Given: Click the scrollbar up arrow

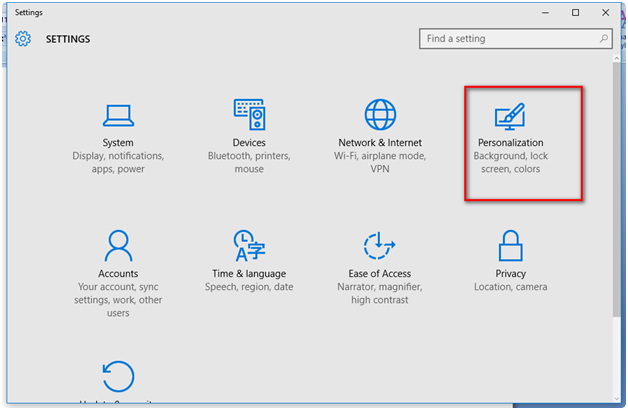Looking at the screenshot, I should [616, 59].
